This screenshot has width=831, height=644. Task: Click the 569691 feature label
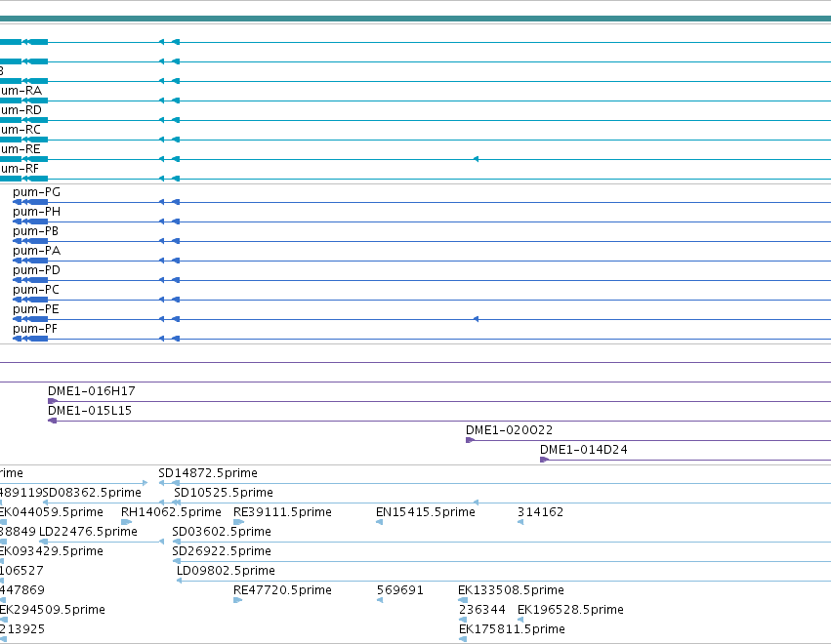[x=400, y=591]
